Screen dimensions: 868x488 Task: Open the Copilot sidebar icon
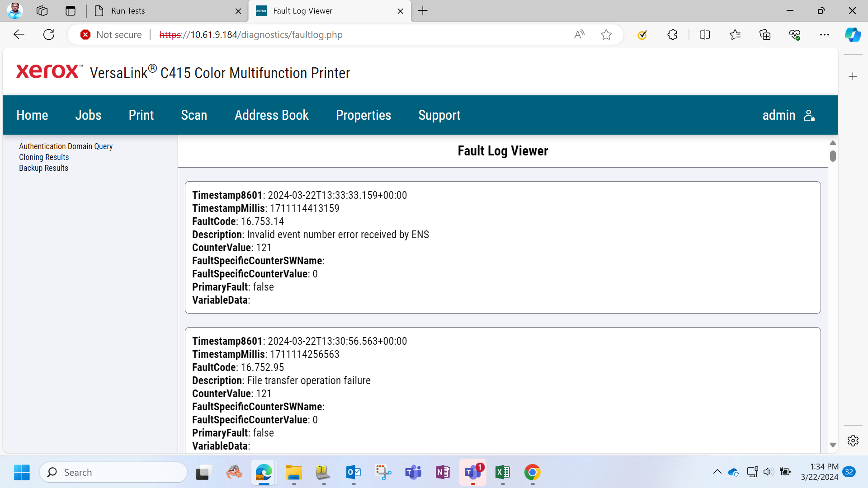(x=853, y=35)
